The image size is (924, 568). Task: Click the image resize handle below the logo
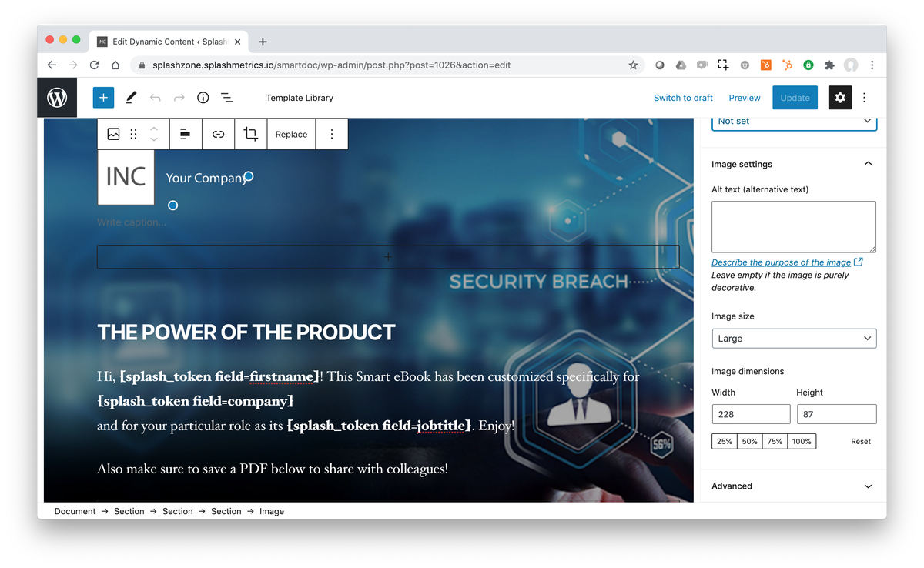(x=172, y=205)
